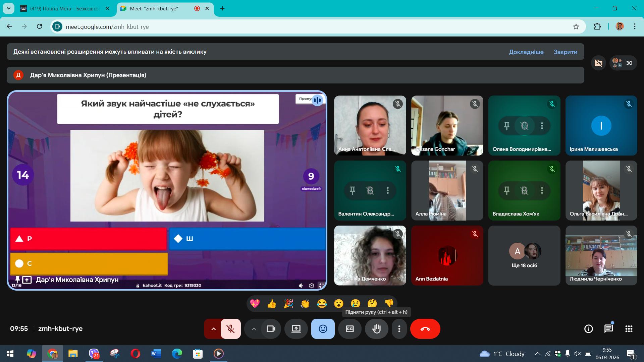Dismiss the banner with Закрити

coord(565,52)
